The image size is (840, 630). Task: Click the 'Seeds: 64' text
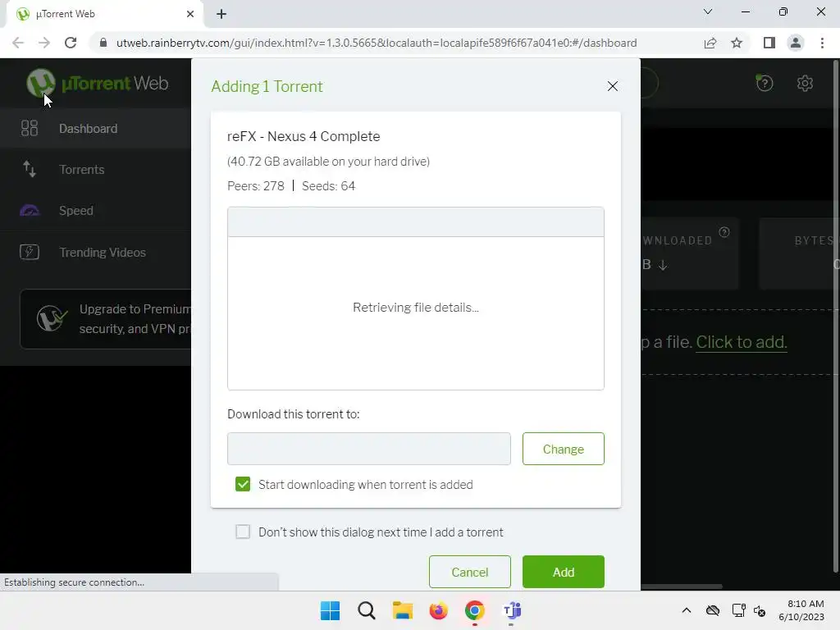click(328, 186)
